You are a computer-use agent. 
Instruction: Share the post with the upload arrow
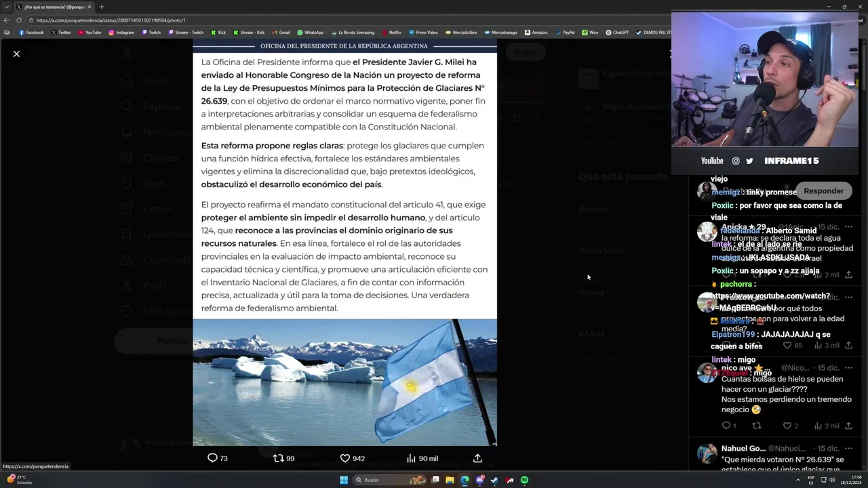tap(477, 458)
